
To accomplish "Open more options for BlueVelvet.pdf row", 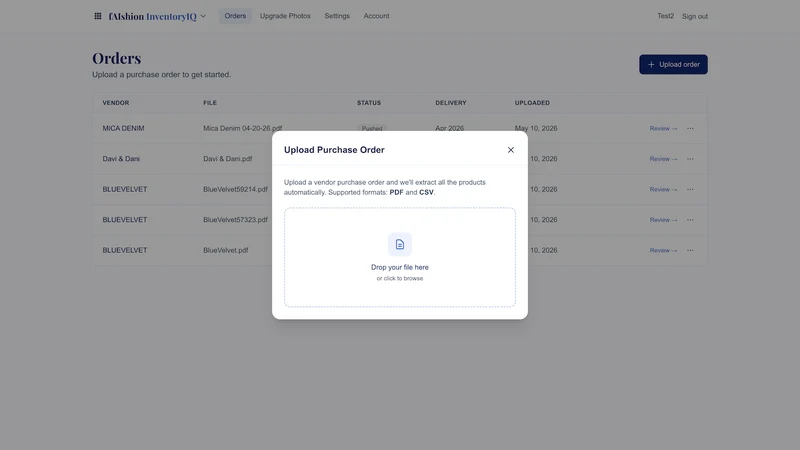I will point(690,251).
